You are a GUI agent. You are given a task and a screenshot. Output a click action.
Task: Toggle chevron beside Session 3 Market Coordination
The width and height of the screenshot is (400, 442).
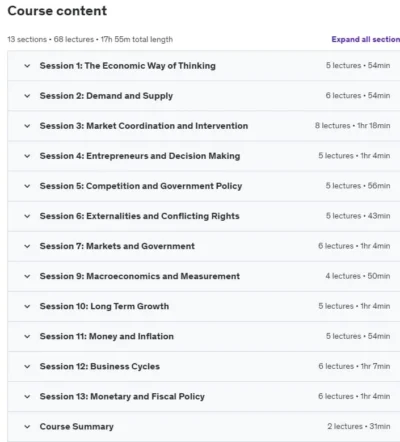[27, 126]
